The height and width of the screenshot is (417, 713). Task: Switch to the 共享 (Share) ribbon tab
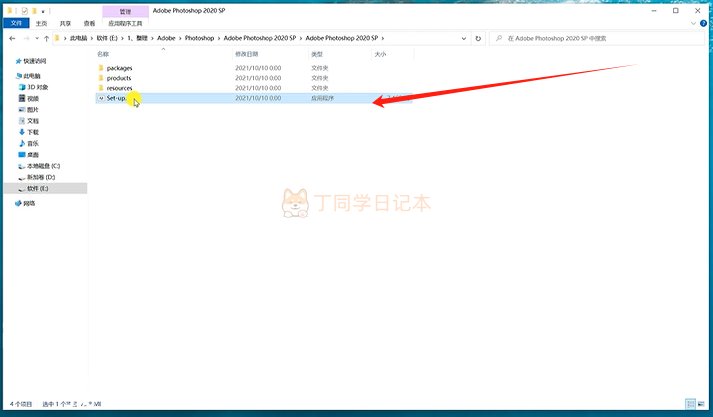coord(65,23)
